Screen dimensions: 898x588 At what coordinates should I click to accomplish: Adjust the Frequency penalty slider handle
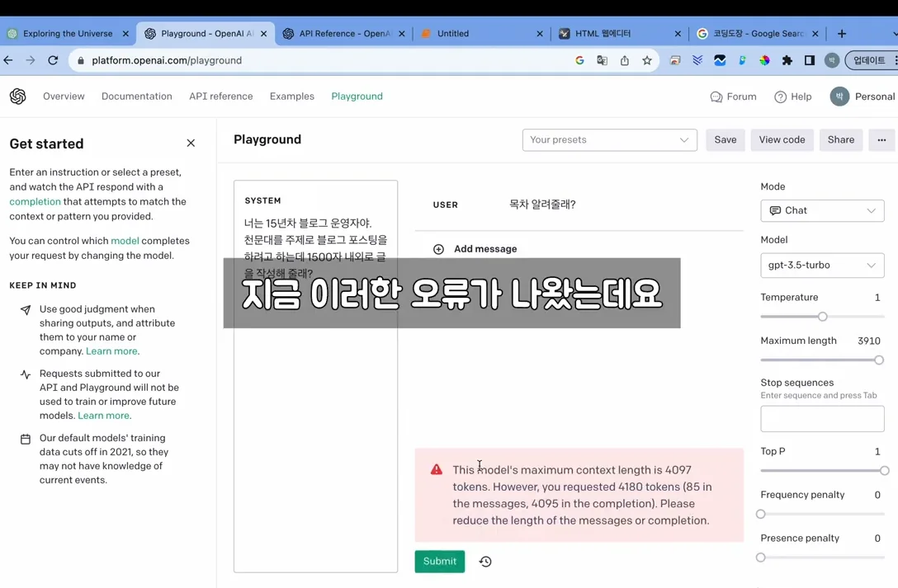click(x=760, y=514)
